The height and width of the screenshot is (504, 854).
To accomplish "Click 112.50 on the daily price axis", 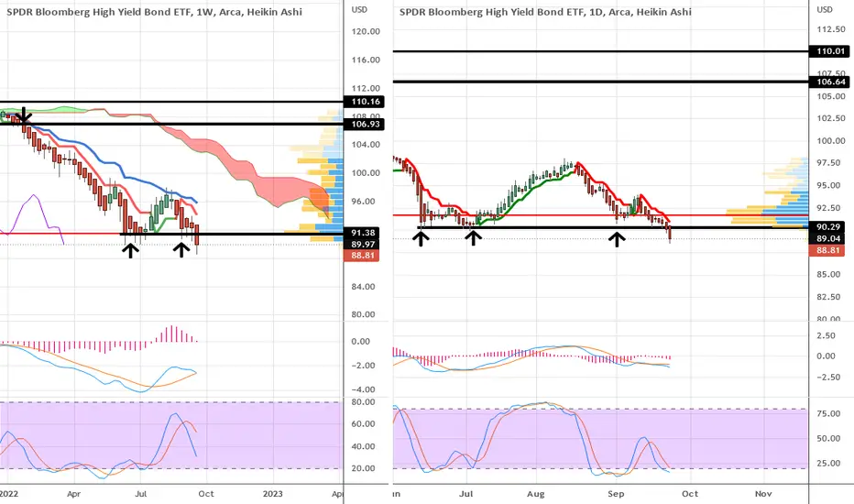I will [x=831, y=30].
